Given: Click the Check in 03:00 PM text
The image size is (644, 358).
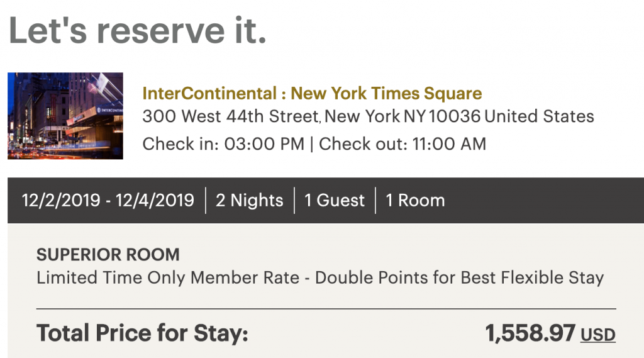Looking at the screenshot, I should [x=223, y=143].
